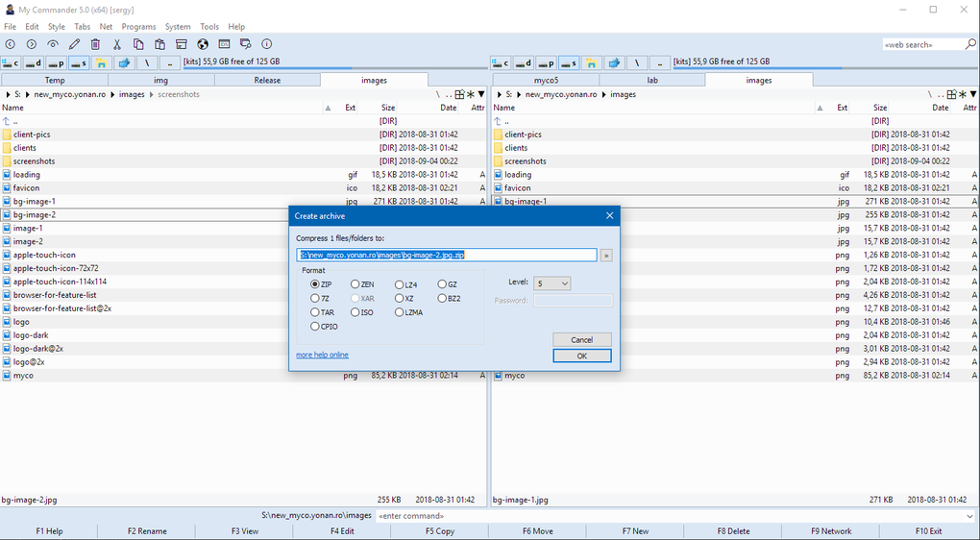Click the Back navigation arrow icon

pos(11,44)
